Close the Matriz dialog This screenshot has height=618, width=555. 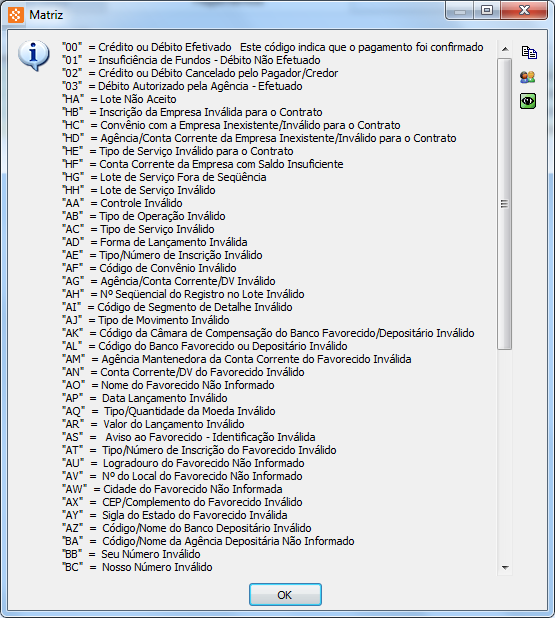[x=524, y=11]
